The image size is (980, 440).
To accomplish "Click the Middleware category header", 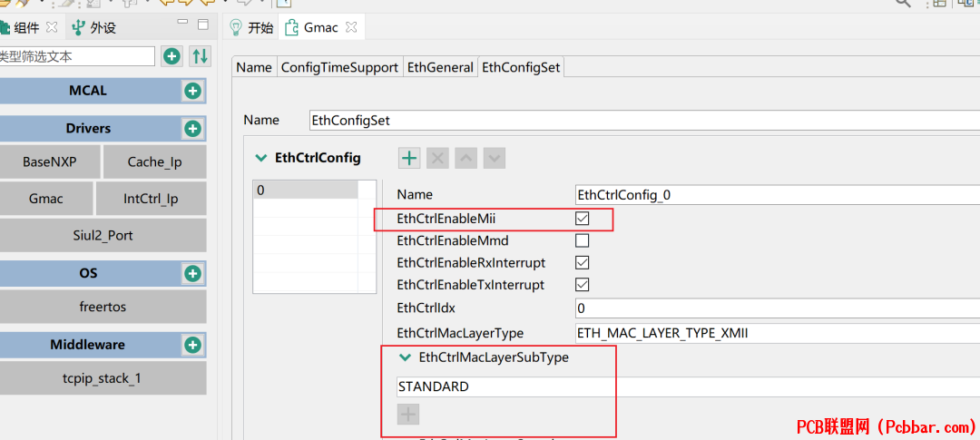I will click(x=87, y=345).
